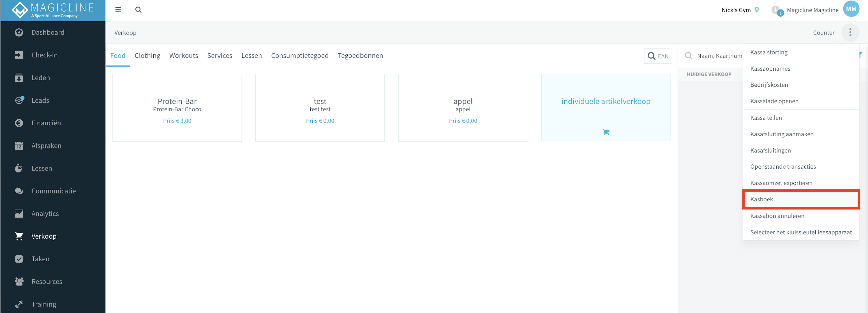
Task: Switch to the Workouts tab
Action: (x=184, y=55)
